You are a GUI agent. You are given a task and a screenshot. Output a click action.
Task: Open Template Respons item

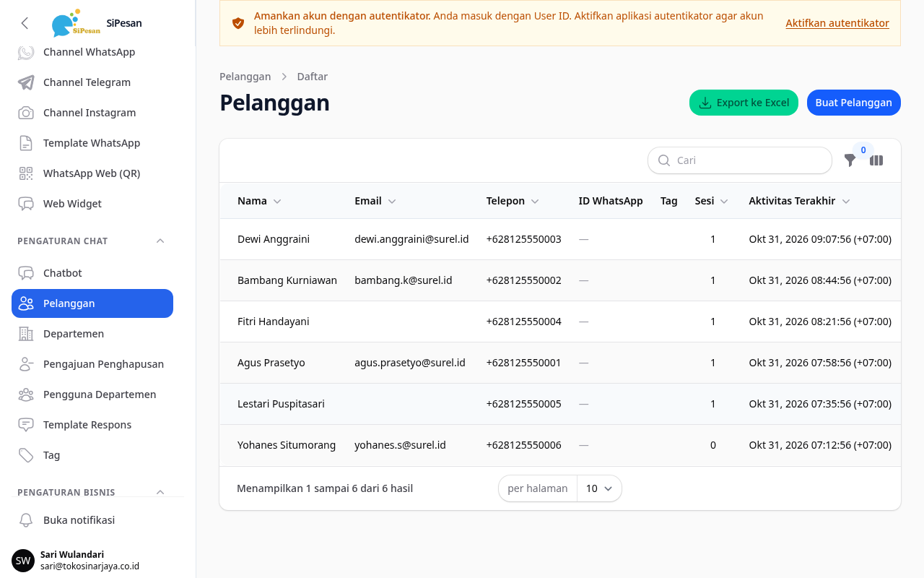point(92,425)
